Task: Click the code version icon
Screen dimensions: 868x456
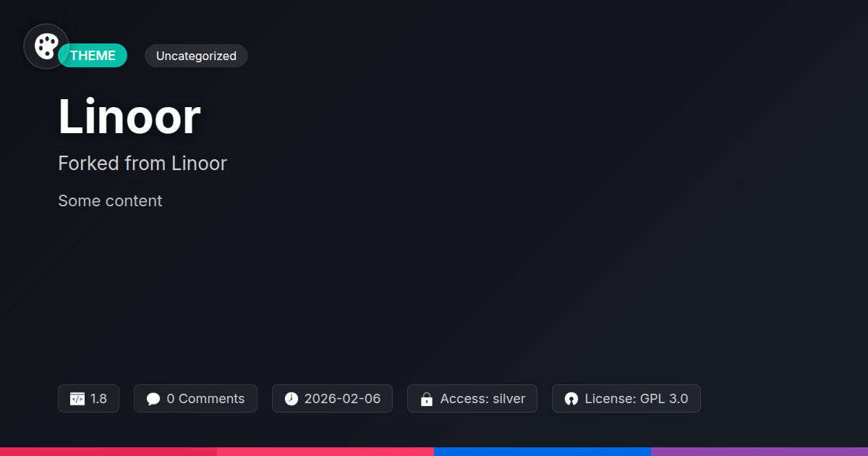Action: [x=77, y=399]
